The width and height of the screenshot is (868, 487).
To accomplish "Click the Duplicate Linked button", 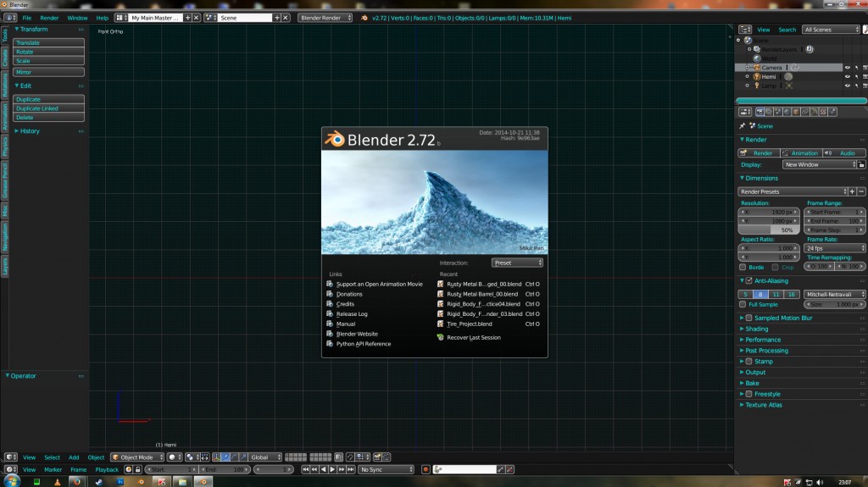I will 48,108.
